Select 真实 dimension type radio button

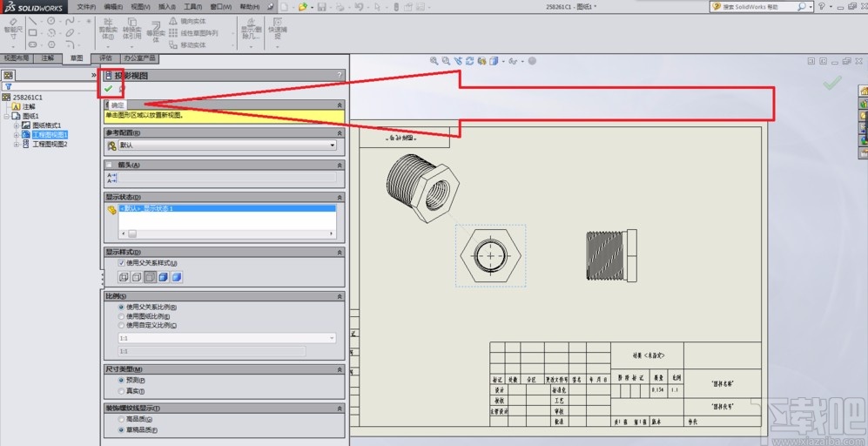tap(121, 391)
